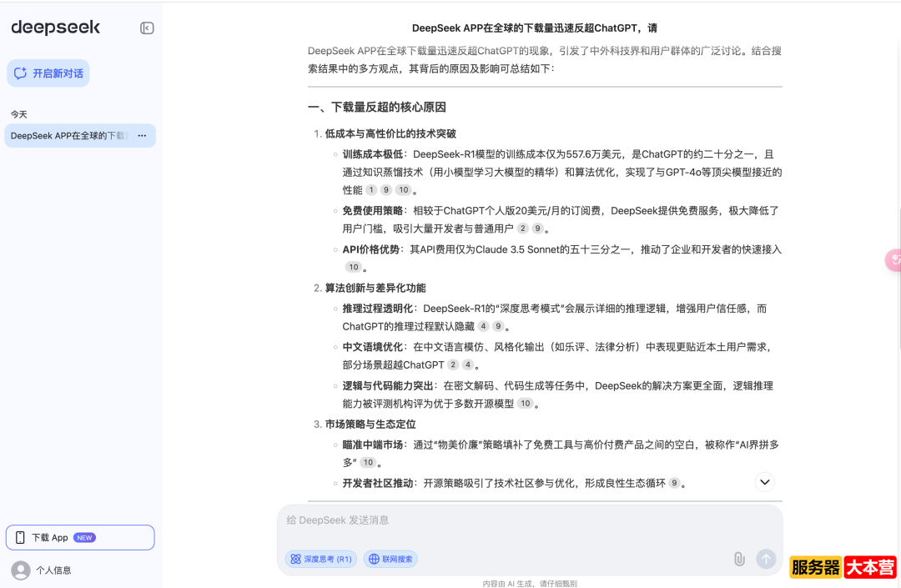Click the text 市场策略与生态定位
The image size is (901, 588).
coord(370,425)
